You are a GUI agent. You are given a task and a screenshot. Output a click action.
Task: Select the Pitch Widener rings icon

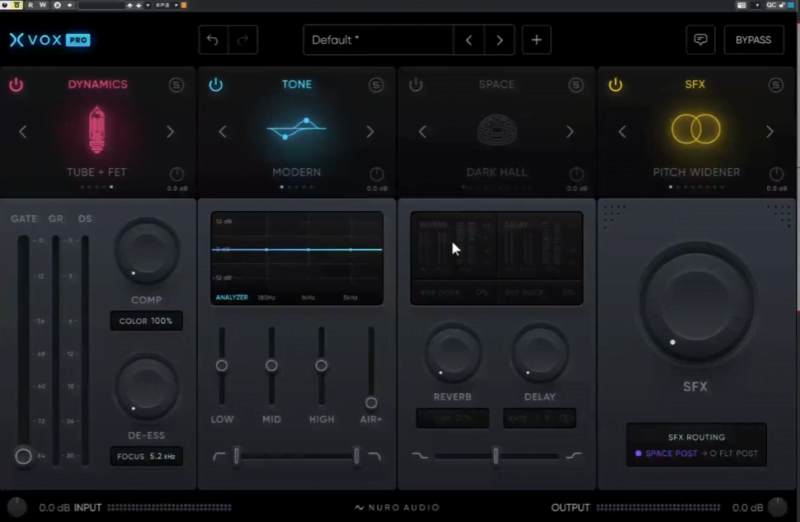[695, 129]
